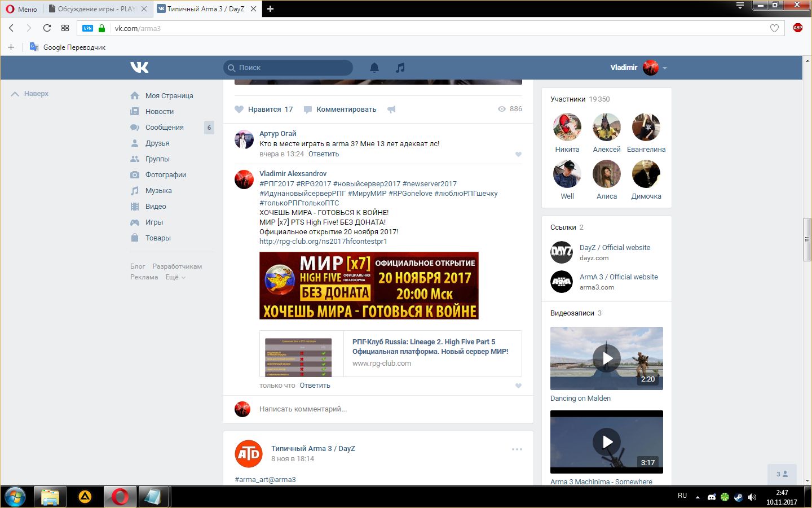Open Google Переводчик bookmark
The image size is (812, 508).
click(x=68, y=47)
